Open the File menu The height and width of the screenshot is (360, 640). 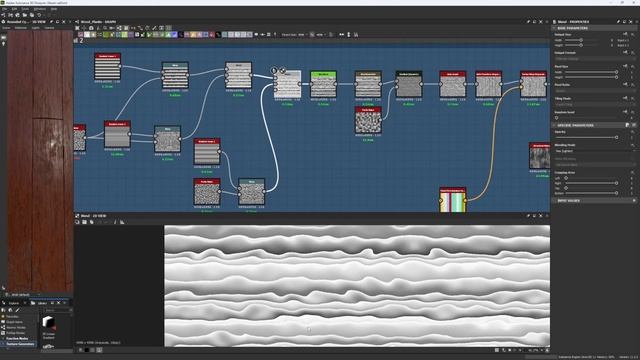tap(4, 9)
